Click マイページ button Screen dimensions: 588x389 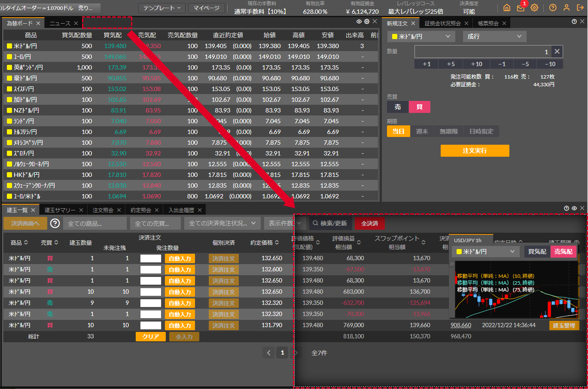[x=206, y=8]
